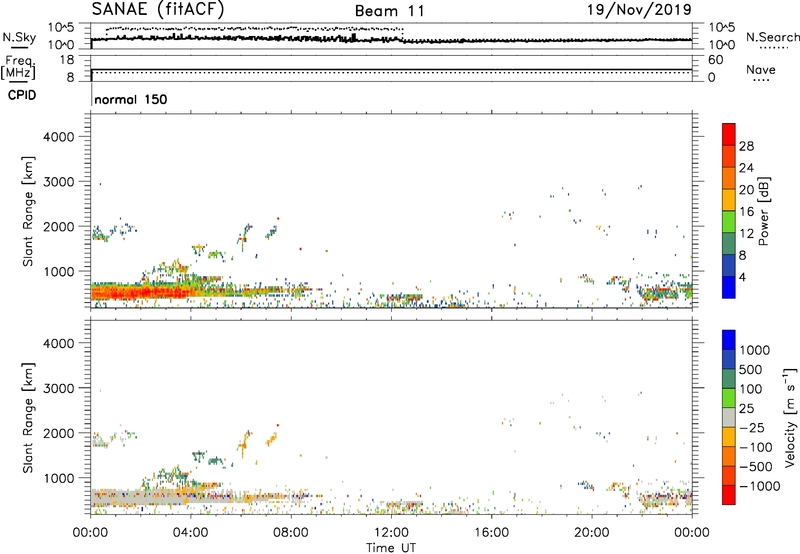This screenshot has height=554, width=800.
Task: Click the Nave 60 tick label
Action: [x=715, y=60]
